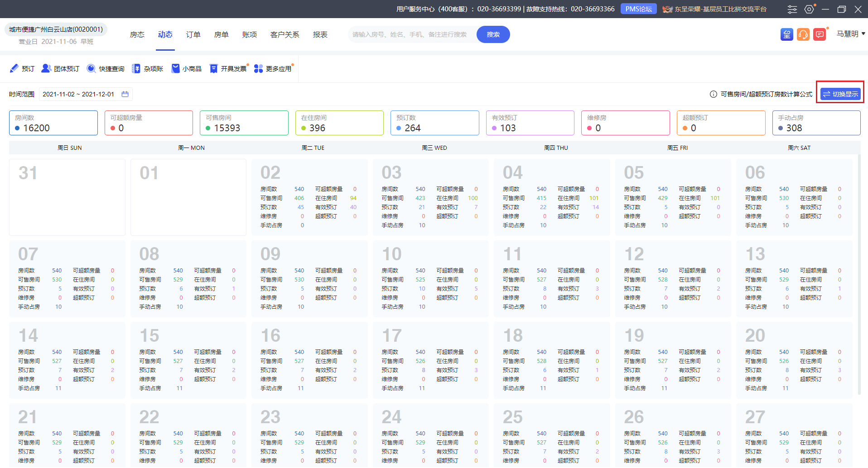Open the 城市便捷广州白云山店 hotel selector
This screenshot has width=868, height=468.
click(56, 29)
